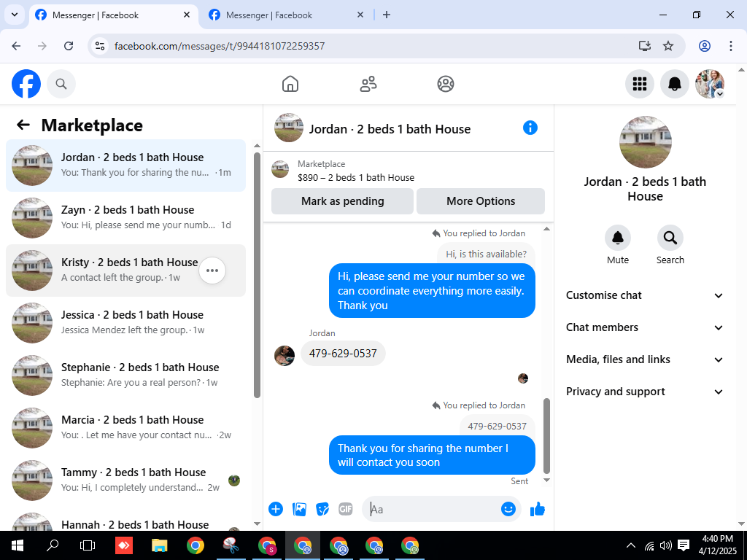
Task: Switch to the second Messenger browser tab
Action: 286,15
